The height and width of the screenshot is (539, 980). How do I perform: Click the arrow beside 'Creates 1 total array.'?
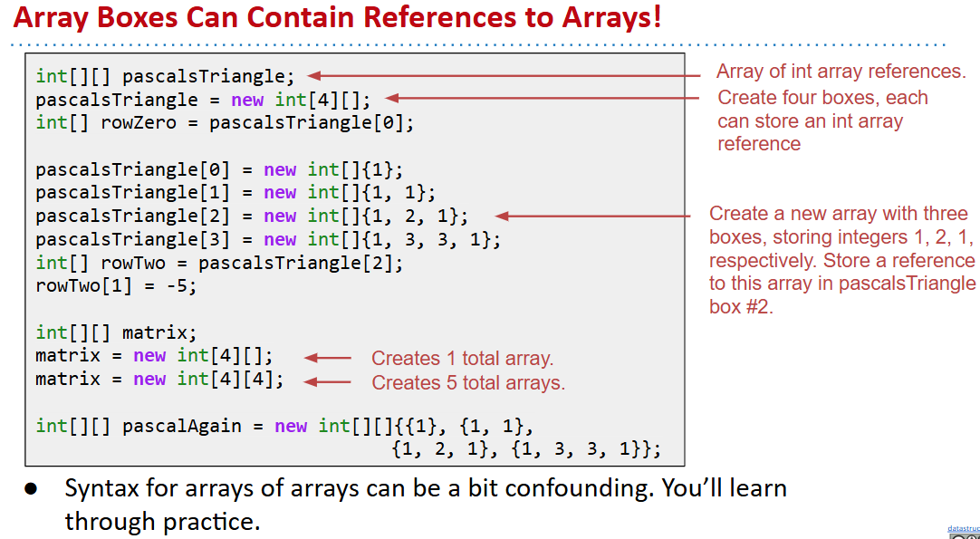pos(327,357)
